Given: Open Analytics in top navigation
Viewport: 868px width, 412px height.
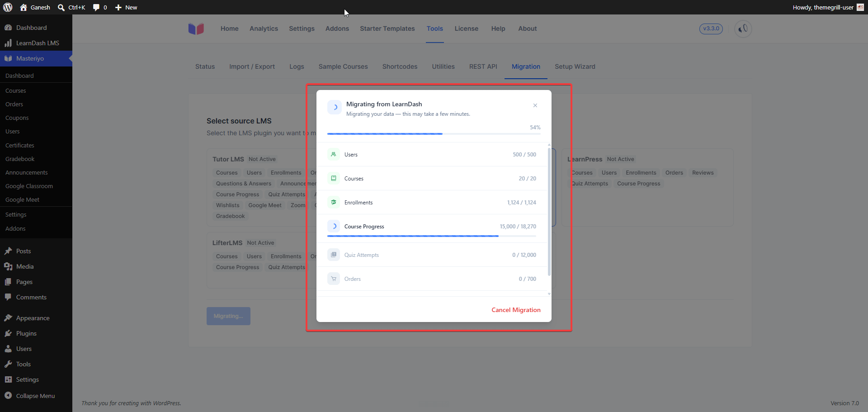Looking at the screenshot, I should [264, 28].
